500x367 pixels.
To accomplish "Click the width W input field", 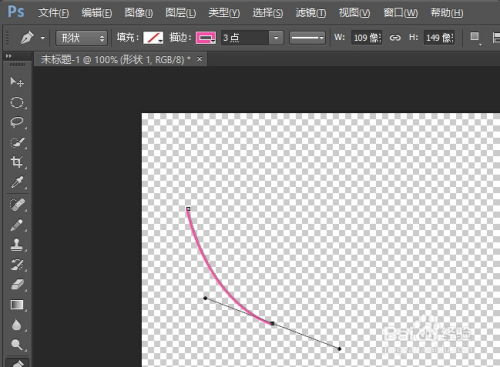I will 366,38.
